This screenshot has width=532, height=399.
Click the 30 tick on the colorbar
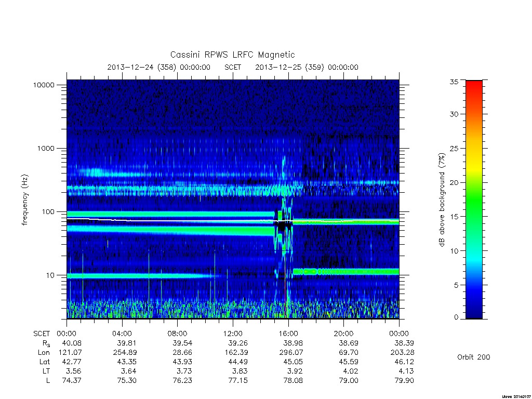(x=454, y=114)
